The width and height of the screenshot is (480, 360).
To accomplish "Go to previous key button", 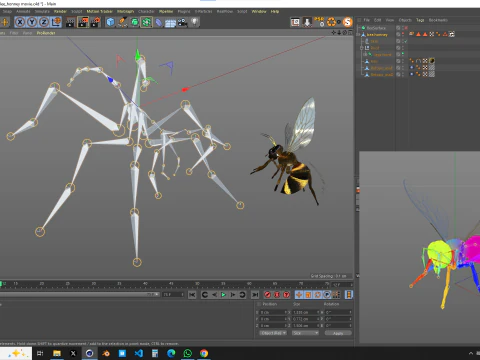I will point(205,295).
